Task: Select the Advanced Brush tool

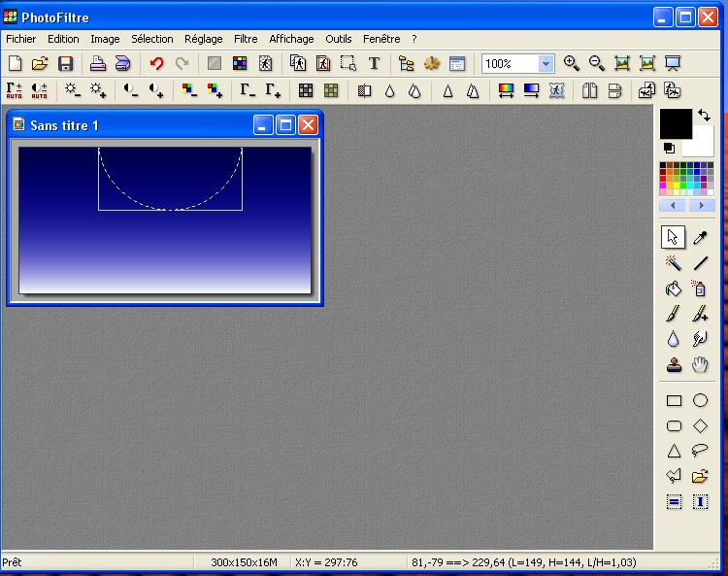Action: 700,314
